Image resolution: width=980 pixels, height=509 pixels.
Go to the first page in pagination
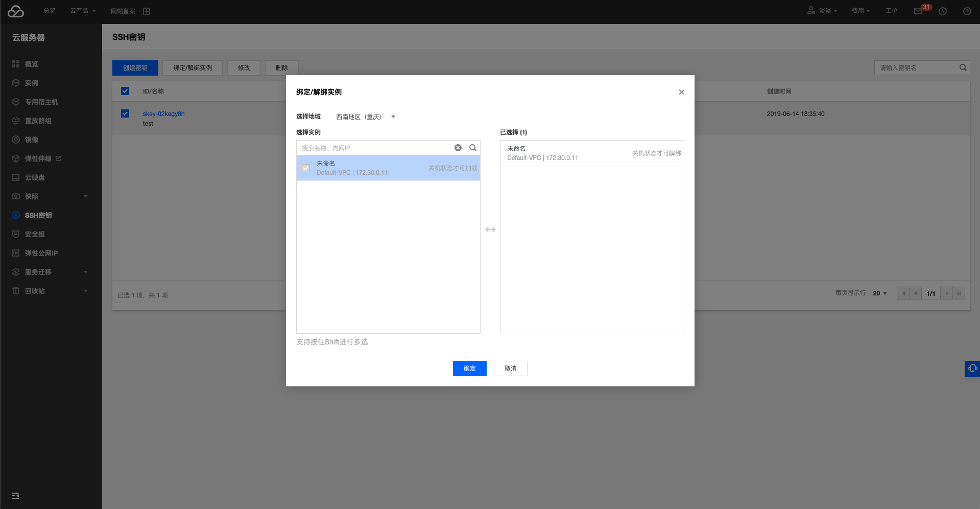tap(903, 293)
